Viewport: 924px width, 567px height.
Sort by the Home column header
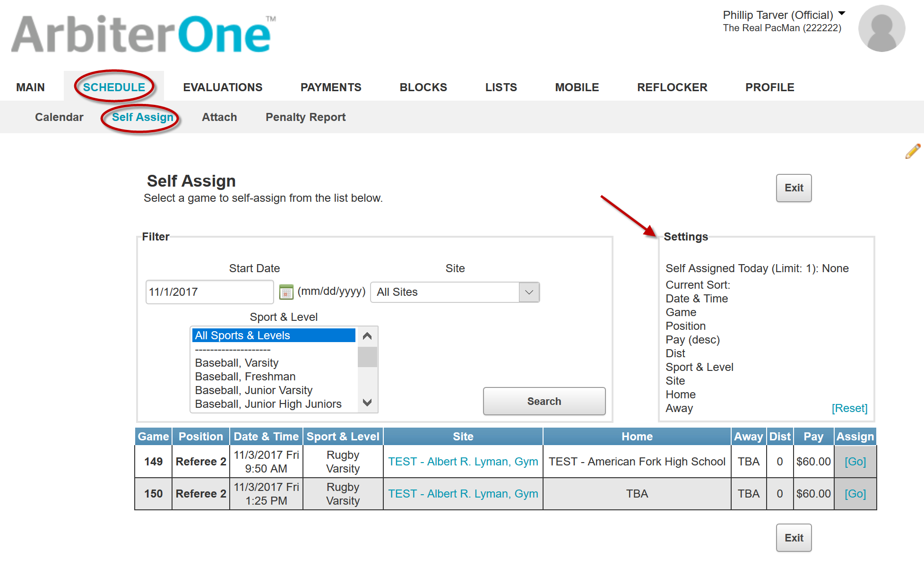pos(637,437)
